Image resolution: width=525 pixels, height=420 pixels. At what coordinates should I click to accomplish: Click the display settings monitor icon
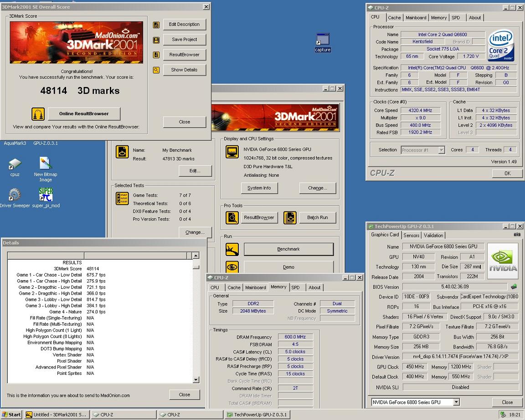pyautogui.click(x=232, y=152)
